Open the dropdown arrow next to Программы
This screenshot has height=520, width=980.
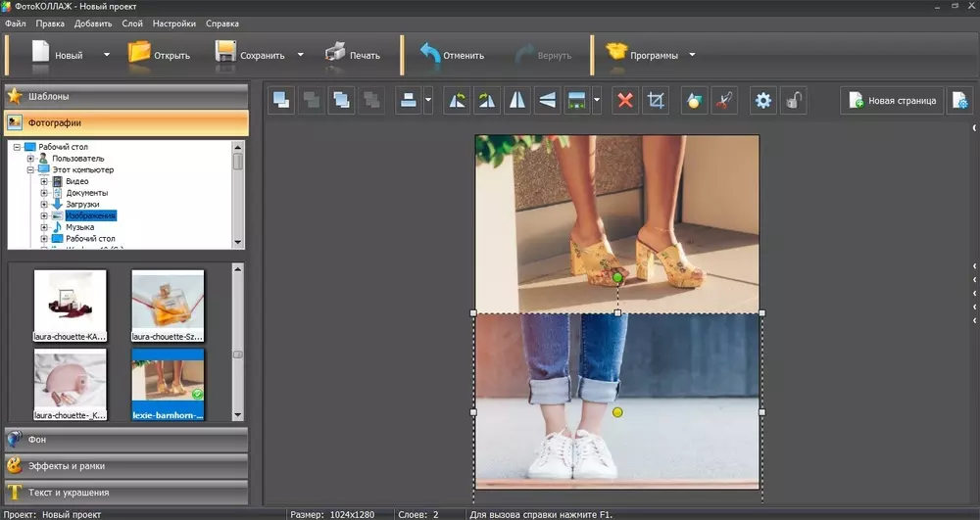point(692,55)
